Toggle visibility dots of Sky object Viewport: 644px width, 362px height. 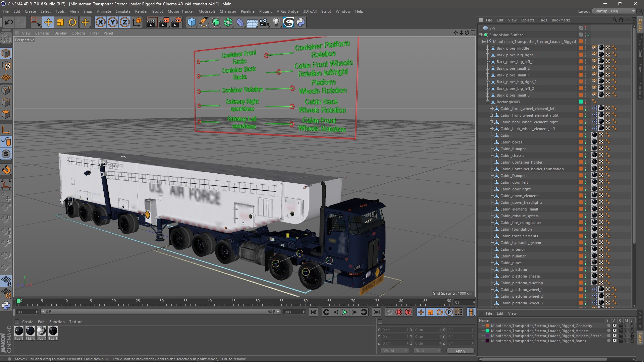tap(586, 28)
